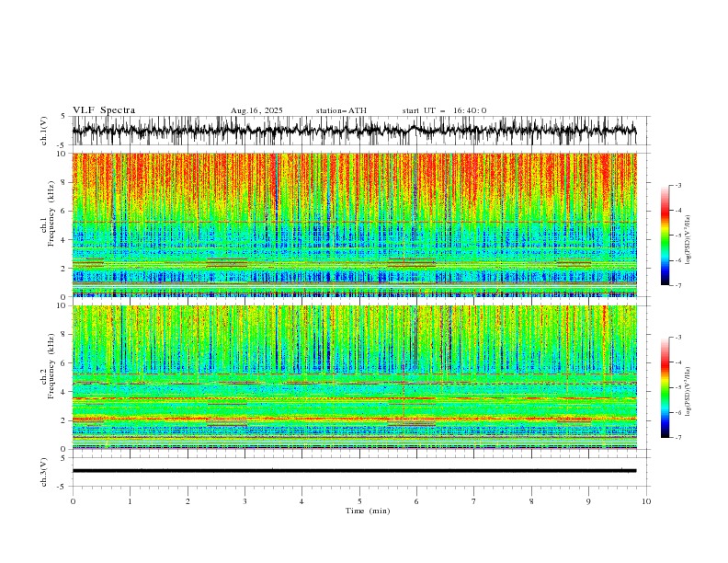Image resolution: width=728 pixels, height=563 pixels.
Task: Click the "-3" tick on ch.2 colorbar
Action: click(x=677, y=338)
